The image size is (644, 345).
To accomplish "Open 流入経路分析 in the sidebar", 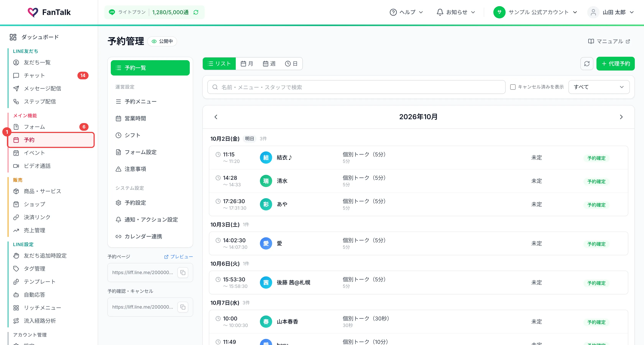I will click(51, 321).
